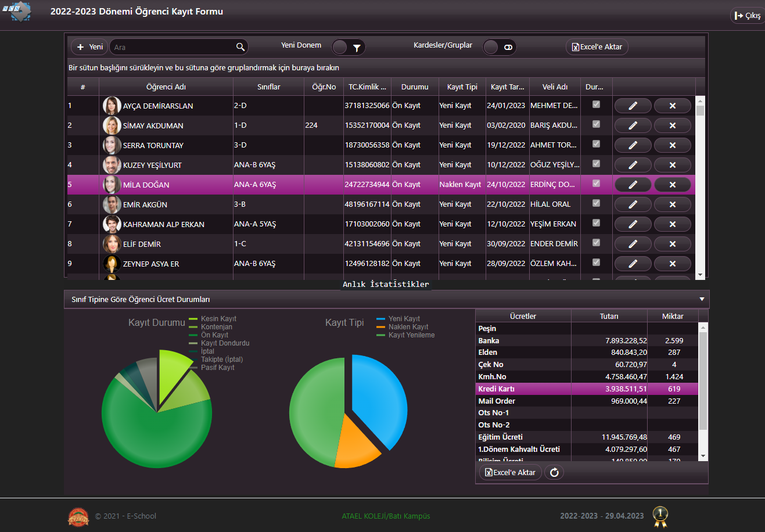Click the fee table vertical scrollbar thumb

(703, 381)
